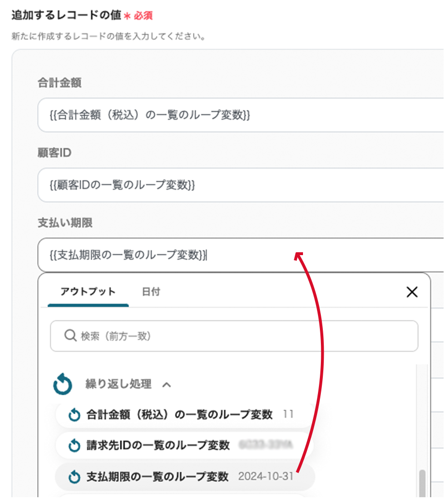Click the 繰り返し処理 section title
Screen dimensions: 447x504
click(x=118, y=385)
